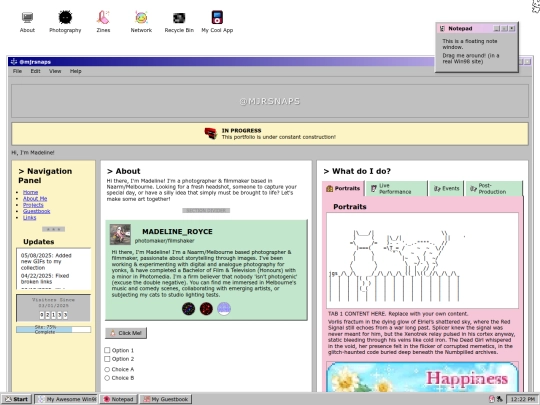540x405 pixels.
Task: Click the lavender circle badge
Action: tap(224, 309)
